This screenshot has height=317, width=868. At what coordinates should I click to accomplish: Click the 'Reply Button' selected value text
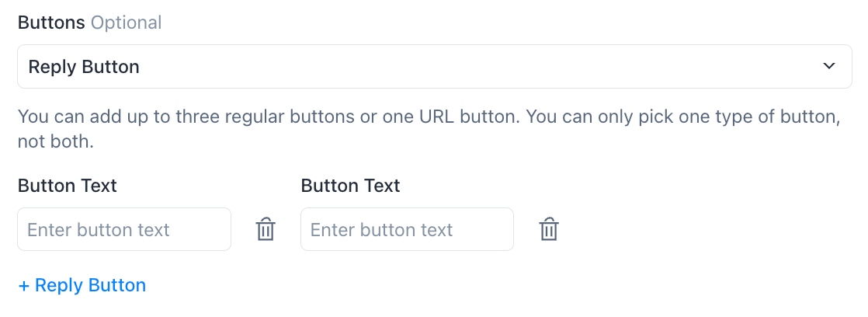point(84,67)
